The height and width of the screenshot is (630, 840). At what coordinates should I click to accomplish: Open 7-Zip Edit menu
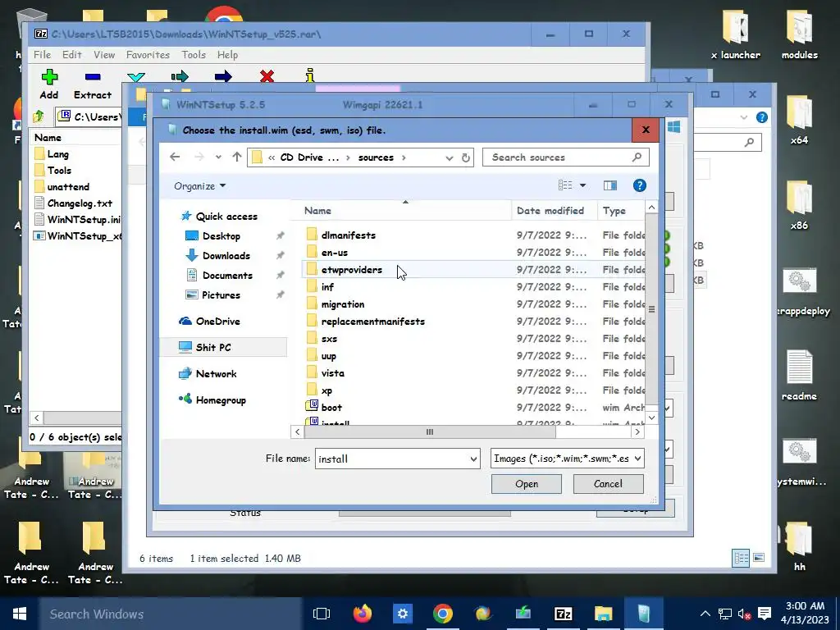click(x=72, y=55)
